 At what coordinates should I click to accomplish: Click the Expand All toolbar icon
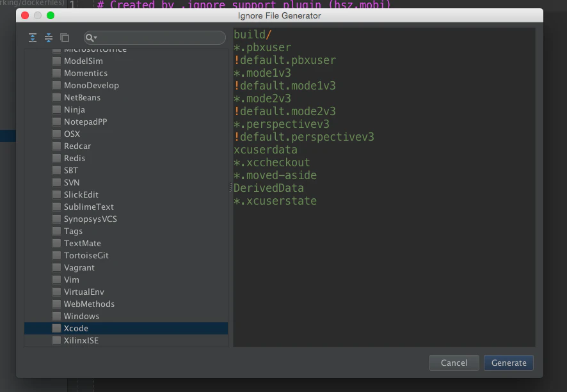click(33, 38)
